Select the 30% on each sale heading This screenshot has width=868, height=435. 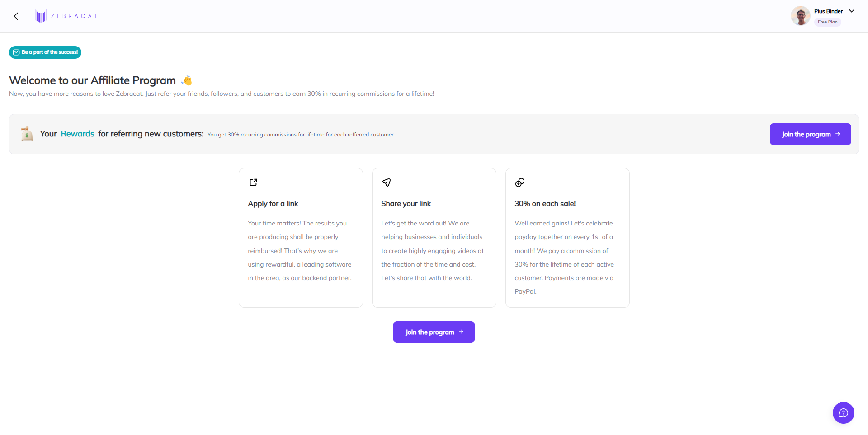pos(545,204)
